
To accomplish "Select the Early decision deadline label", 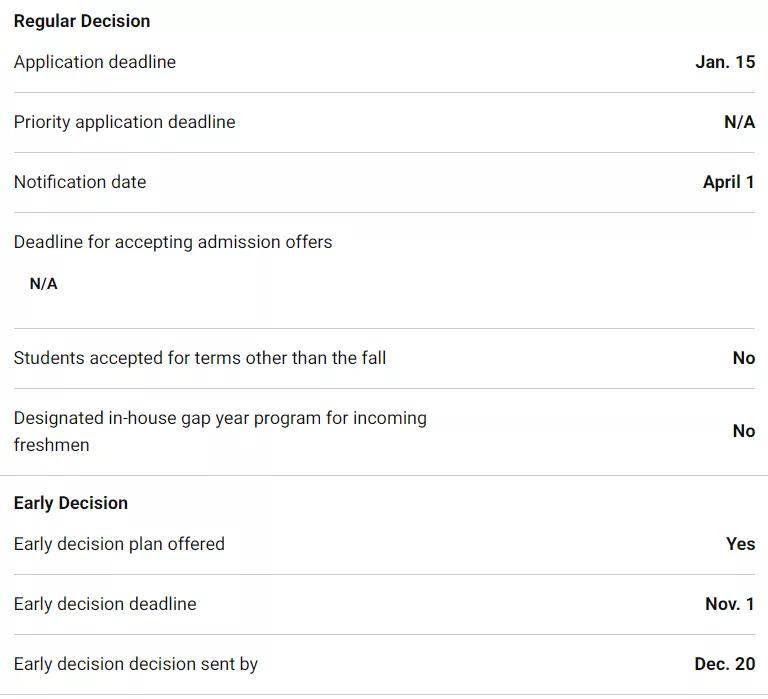I will click(x=105, y=604).
